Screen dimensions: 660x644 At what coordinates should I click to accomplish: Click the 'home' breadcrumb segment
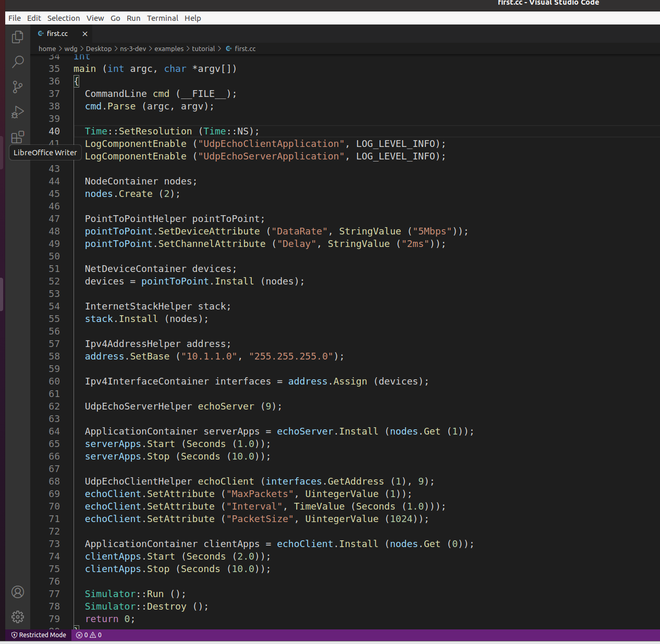click(47, 48)
